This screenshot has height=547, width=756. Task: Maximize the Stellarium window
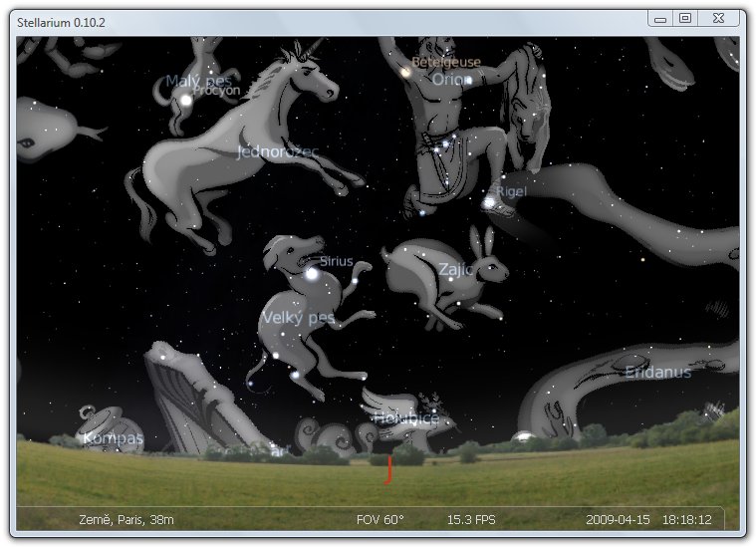(685, 18)
